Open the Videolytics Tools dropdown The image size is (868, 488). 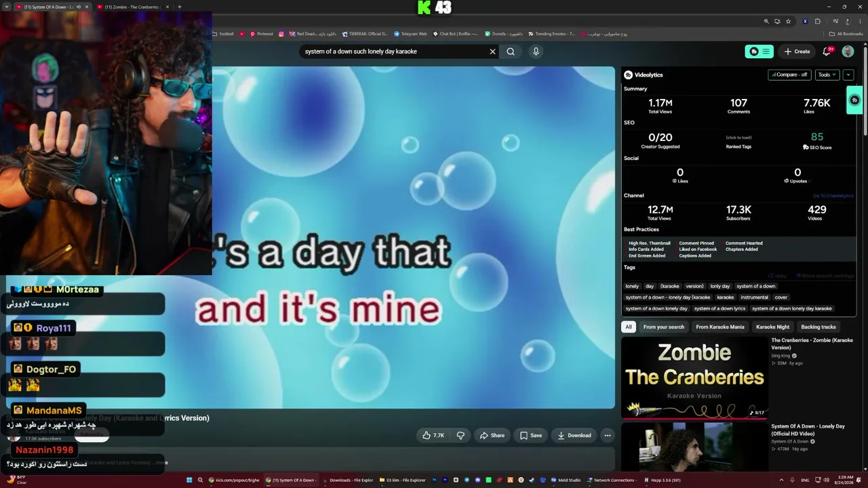point(827,75)
